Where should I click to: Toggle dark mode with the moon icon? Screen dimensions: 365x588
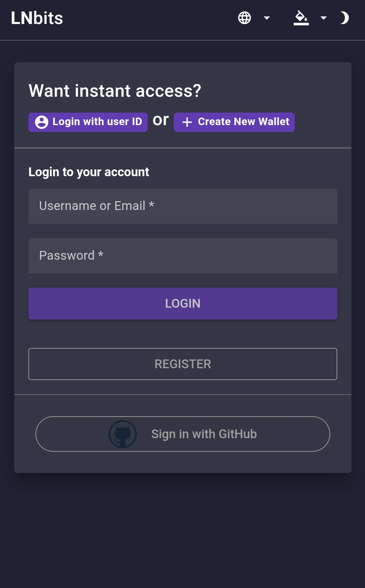(x=344, y=18)
